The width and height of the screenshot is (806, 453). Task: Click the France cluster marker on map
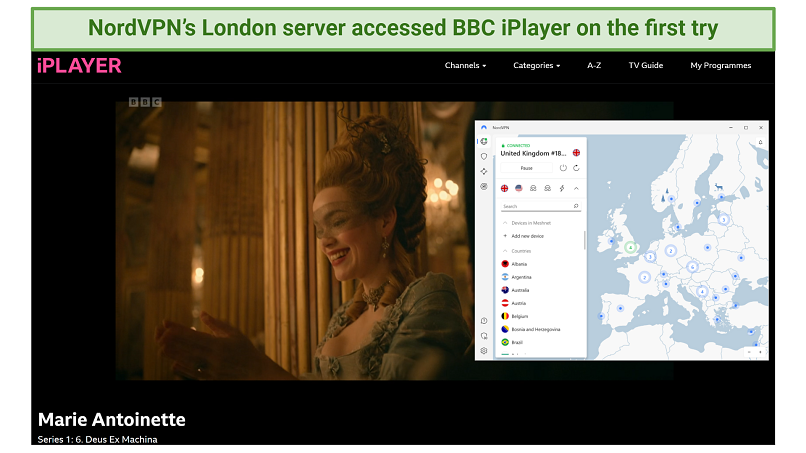[x=645, y=278]
